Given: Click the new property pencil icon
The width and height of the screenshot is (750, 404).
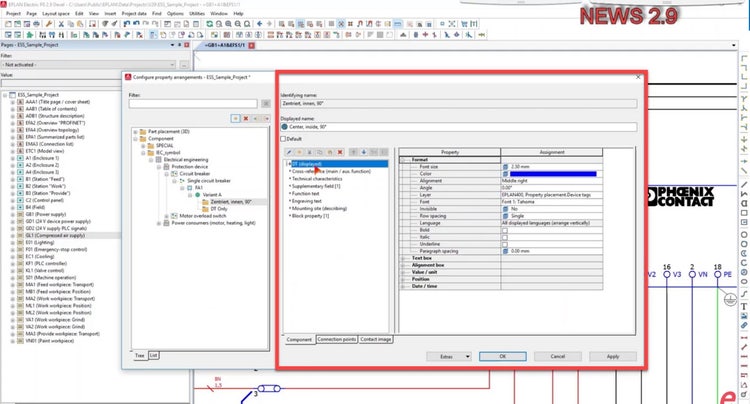Looking at the screenshot, I should (x=290, y=151).
